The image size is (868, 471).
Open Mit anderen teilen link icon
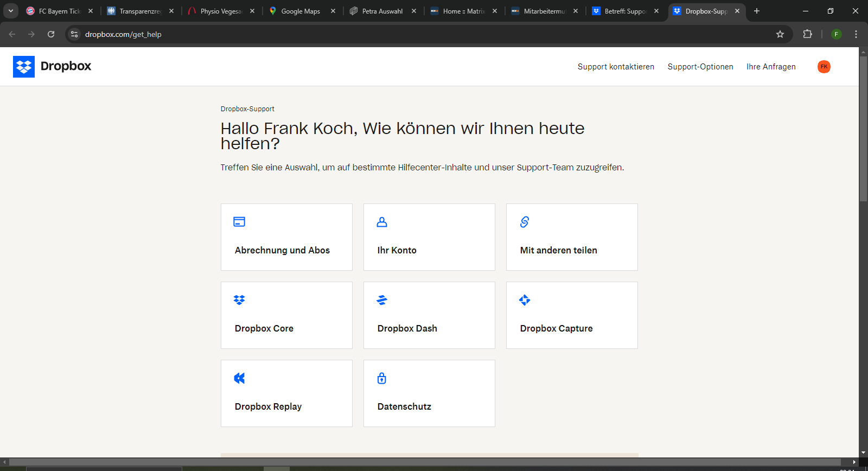(x=525, y=222)
